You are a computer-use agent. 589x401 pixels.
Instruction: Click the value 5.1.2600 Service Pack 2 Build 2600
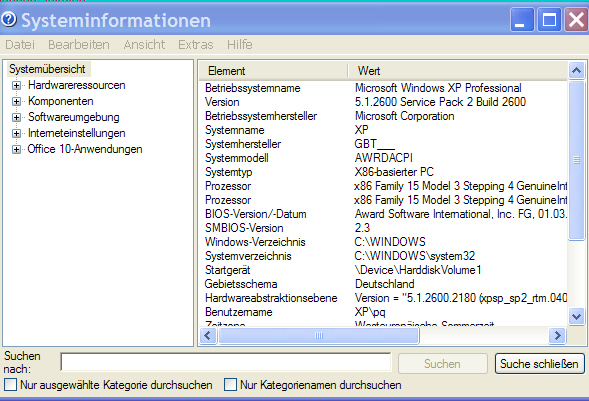tap(440, 102)
